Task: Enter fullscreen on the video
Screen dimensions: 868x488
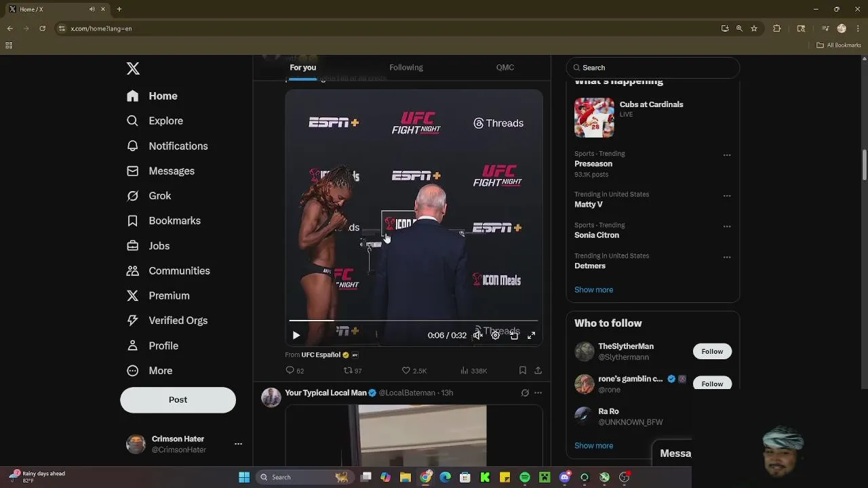Action: 532,335
